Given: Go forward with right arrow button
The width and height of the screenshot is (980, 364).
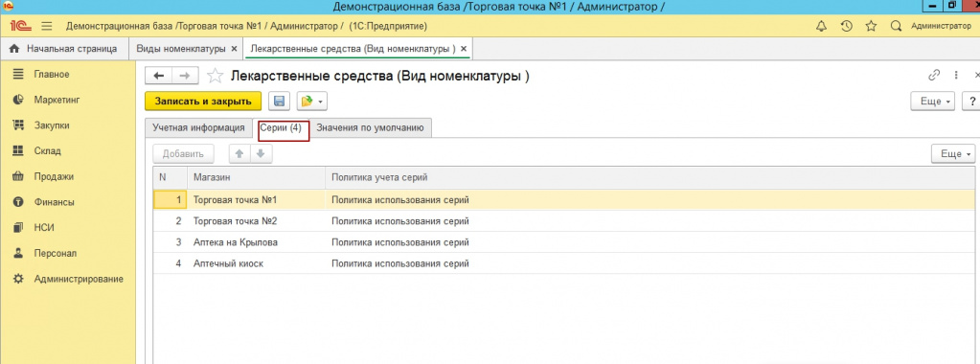Looking at the screenshot, I should (185, 76).
